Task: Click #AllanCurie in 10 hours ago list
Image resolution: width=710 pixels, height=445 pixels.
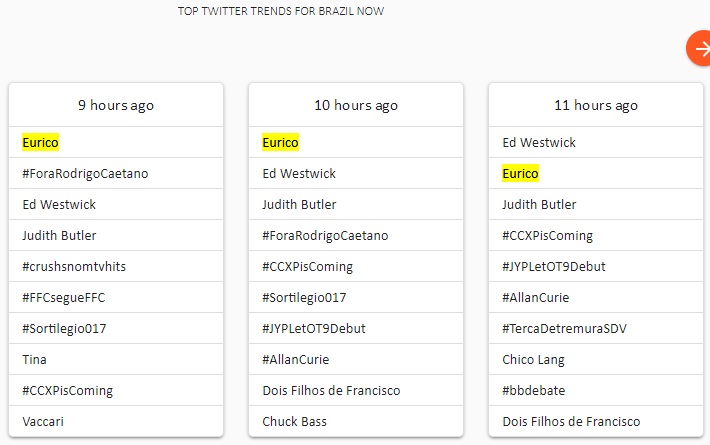Action: pyautogui.click(x=295, y=360)
